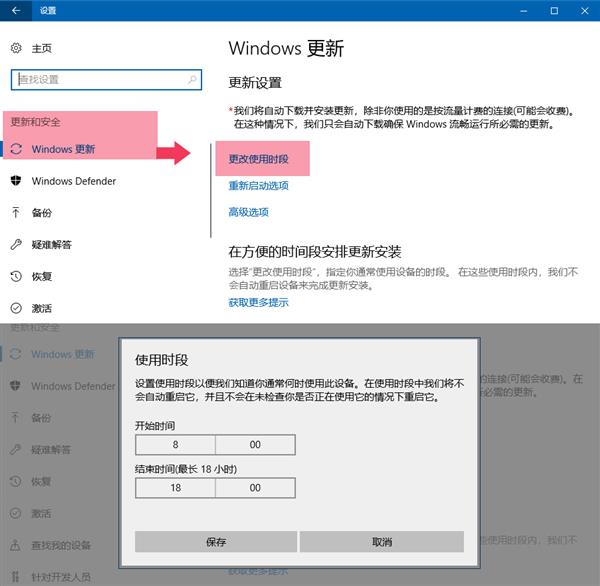
Task: Open 激活 activation in top sidebar
Action: 42,309
